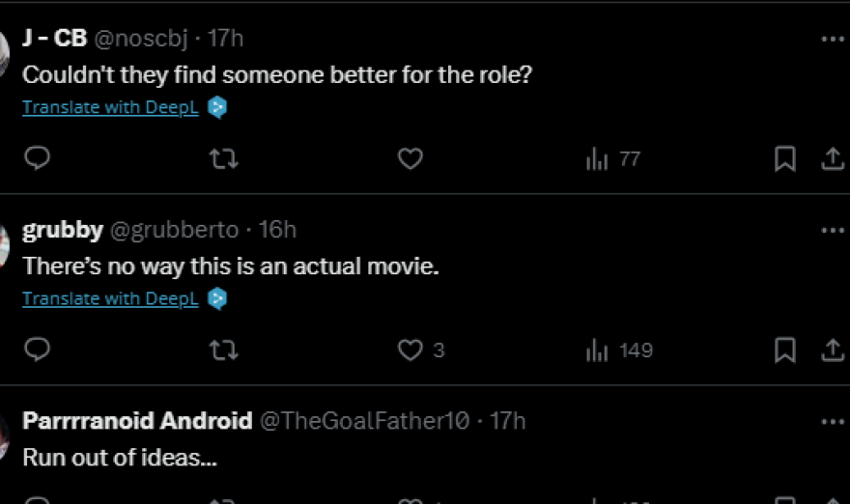
Task: Reply to J - CB's tweet
Action: click(37, 158)
